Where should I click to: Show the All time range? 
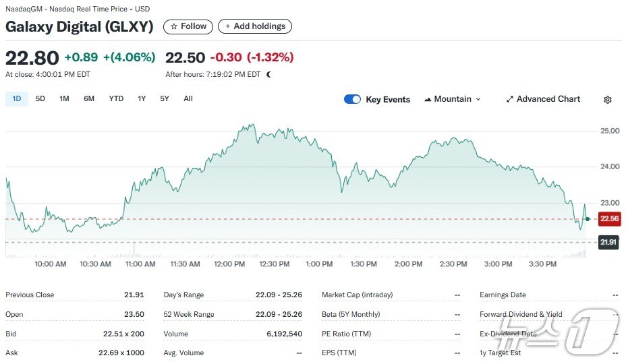(188, 98)
